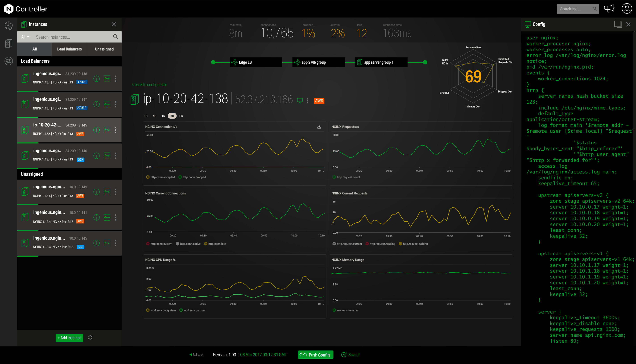Image resolution: width=636 pixels, height=364 pixels.
Task: Click the announcements megaphone icon
Action: 609,9
